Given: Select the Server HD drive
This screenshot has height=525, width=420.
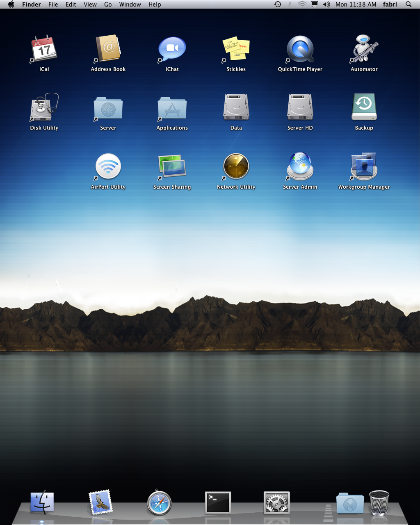Looking at the screenshot, I should tap(300, 107).
